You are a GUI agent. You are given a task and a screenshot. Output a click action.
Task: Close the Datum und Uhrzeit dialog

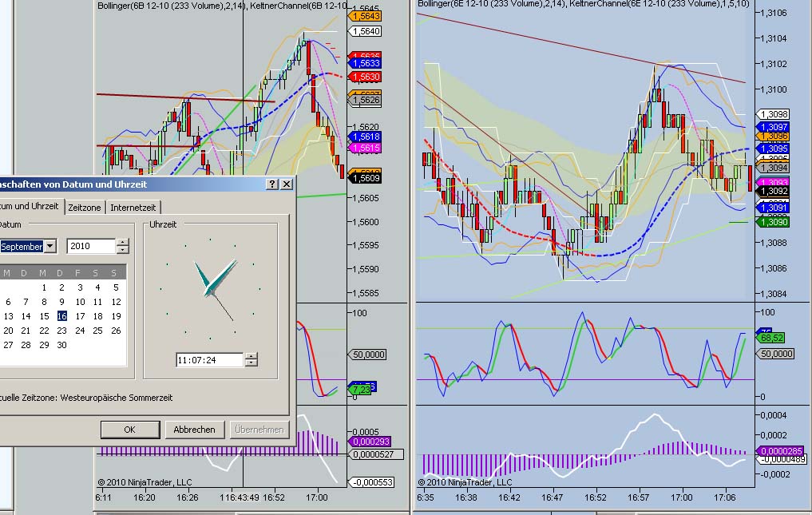[287, 184]
